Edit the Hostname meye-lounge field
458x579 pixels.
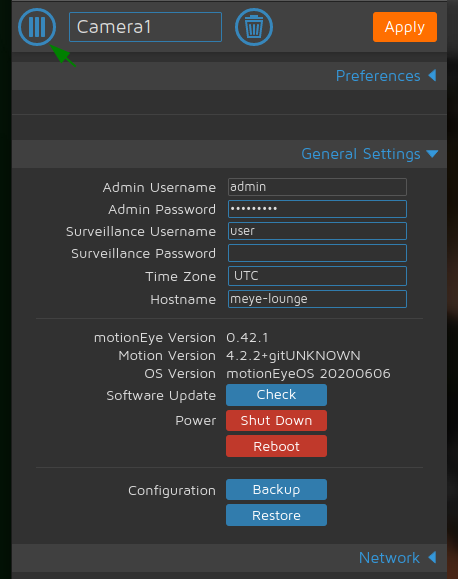pyautogui.click(x=317, y=299)
